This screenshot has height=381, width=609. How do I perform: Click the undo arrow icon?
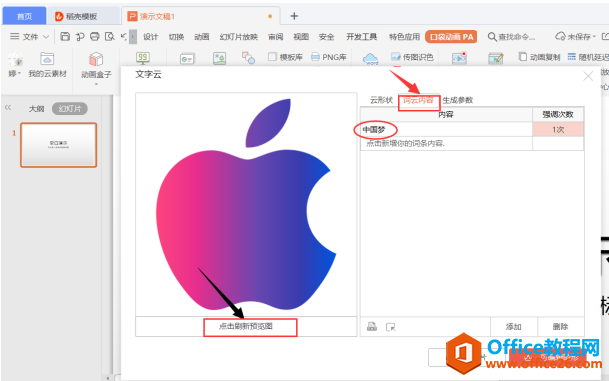coord(124,37)
